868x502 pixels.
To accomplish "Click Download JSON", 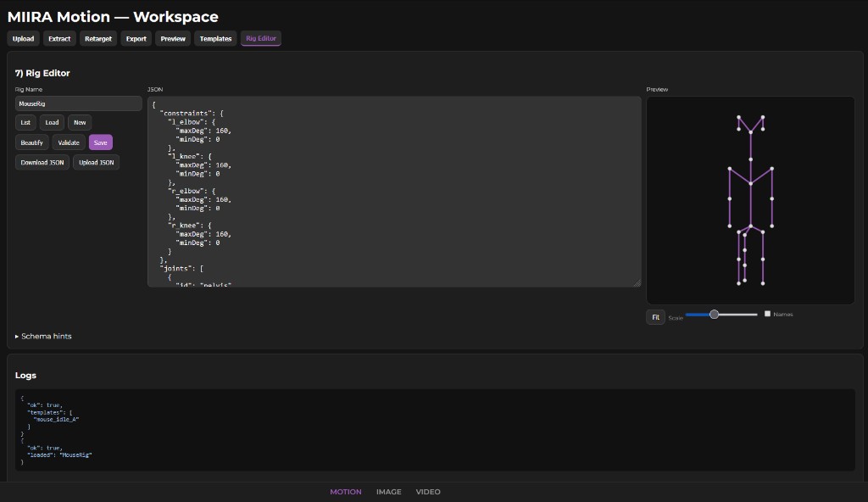I will click(x=42, y=162).
